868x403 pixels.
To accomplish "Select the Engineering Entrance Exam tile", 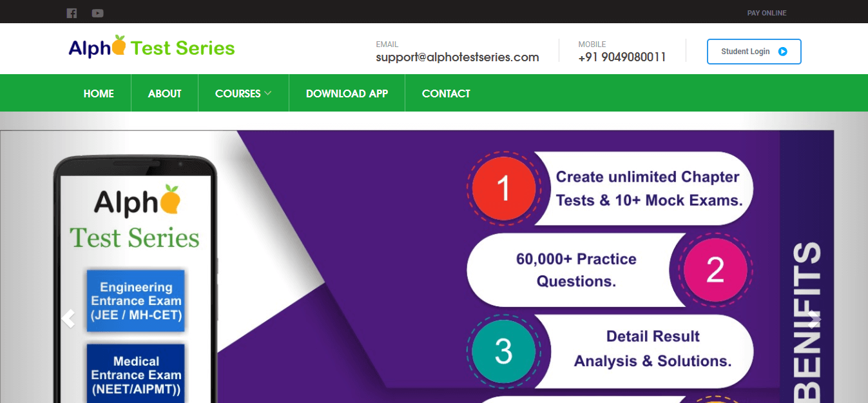I will (136, 301).
